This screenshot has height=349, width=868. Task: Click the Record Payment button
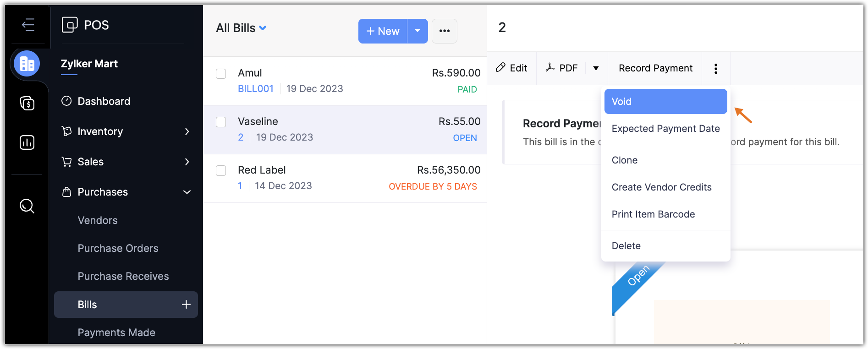pos(655,68)
